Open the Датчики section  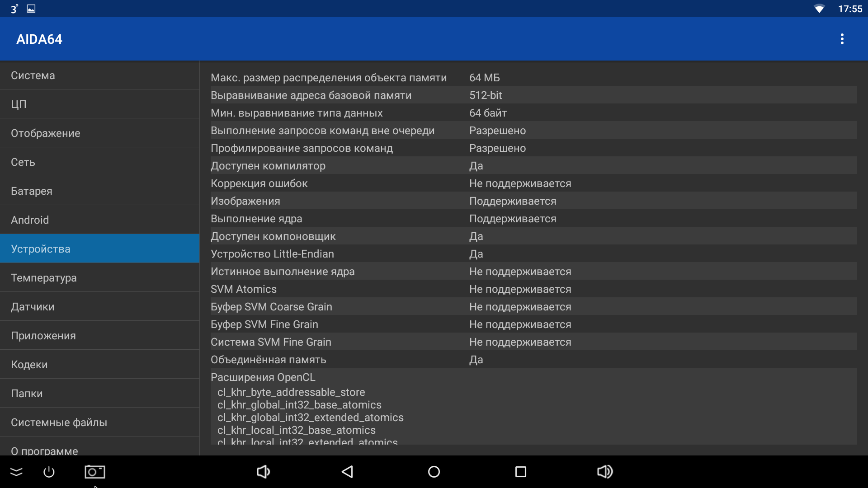[x=99, y=307]
